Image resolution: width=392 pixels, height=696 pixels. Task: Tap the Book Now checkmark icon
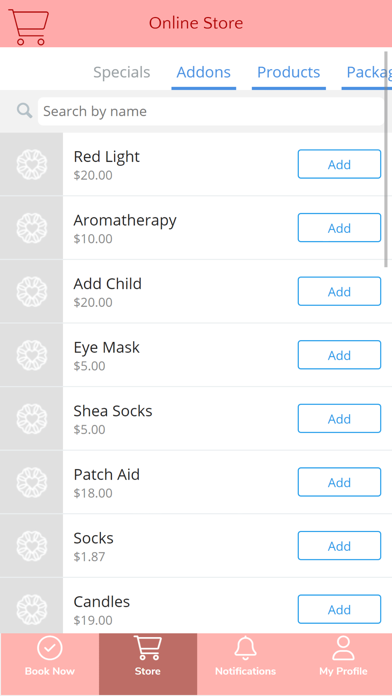(x=50, y=648)
